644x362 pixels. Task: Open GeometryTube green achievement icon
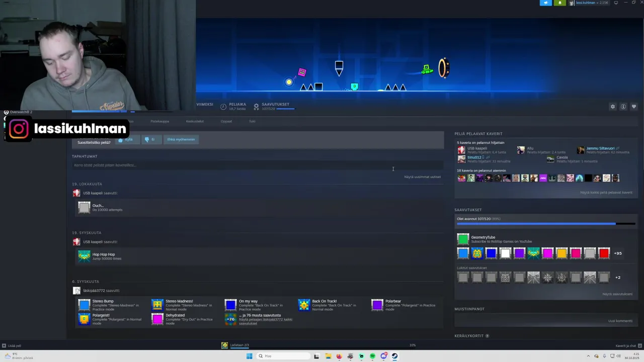tap(463, 239)
